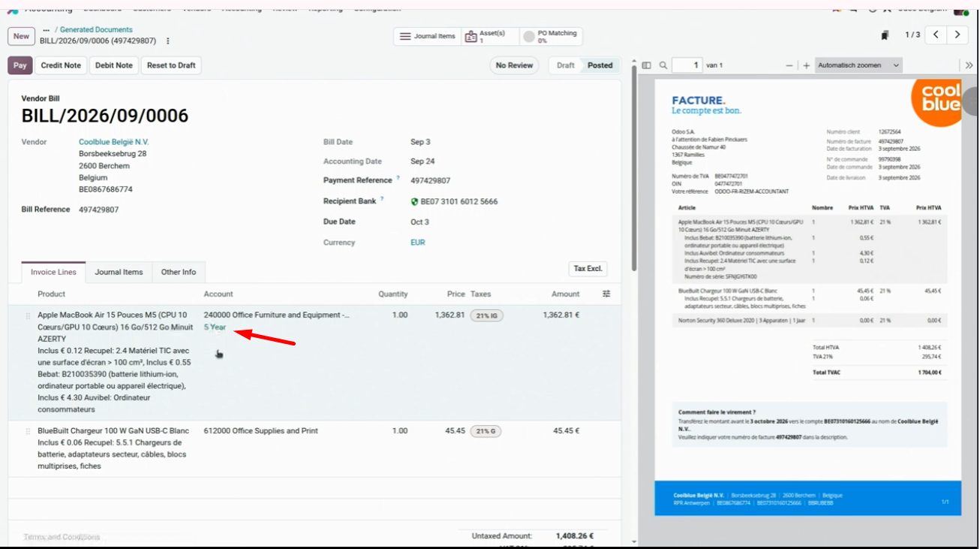This screenshot has height=549, width=980.
Task: Click the Due Date value Oct 3
Action: (419, 222)
